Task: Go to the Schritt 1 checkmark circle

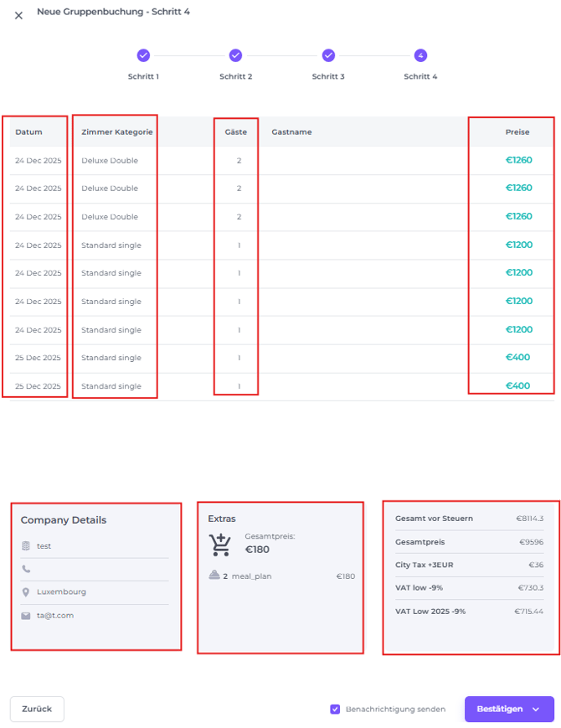Action: (143, 55)
